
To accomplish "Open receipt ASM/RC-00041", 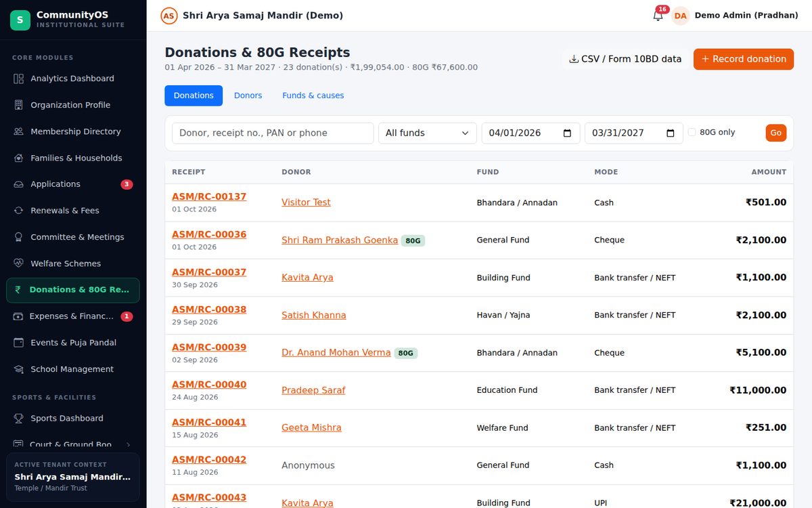I will point(209,423).
